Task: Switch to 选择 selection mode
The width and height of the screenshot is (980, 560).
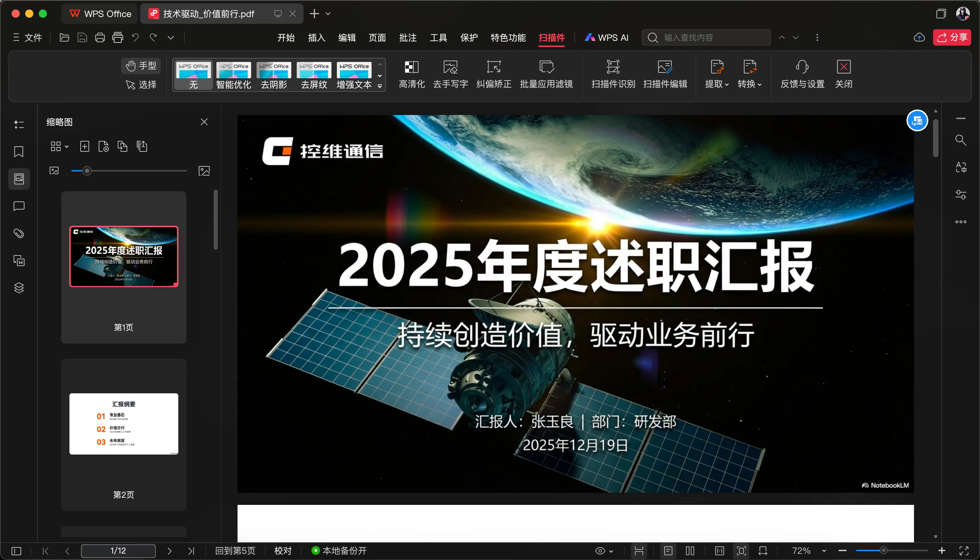Action: click(x=141, y=85)
